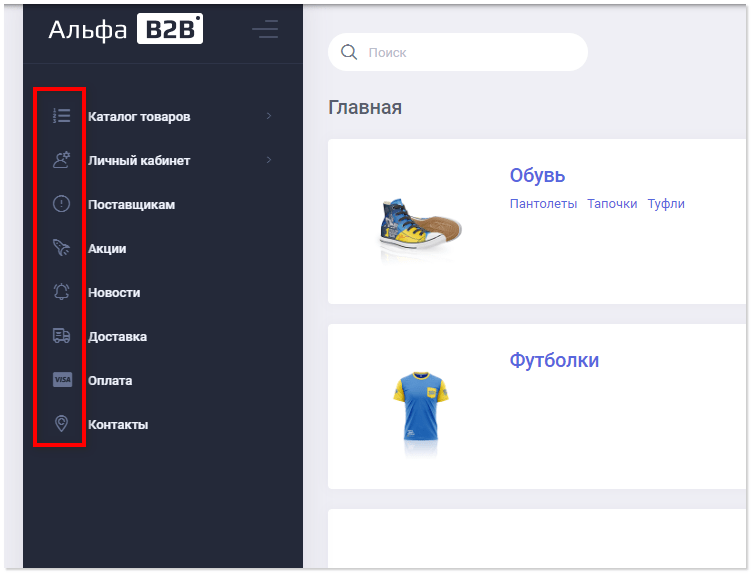751x573 pixels.
Task: Click the search magnifier icon
Action: (x=349, y=52)
